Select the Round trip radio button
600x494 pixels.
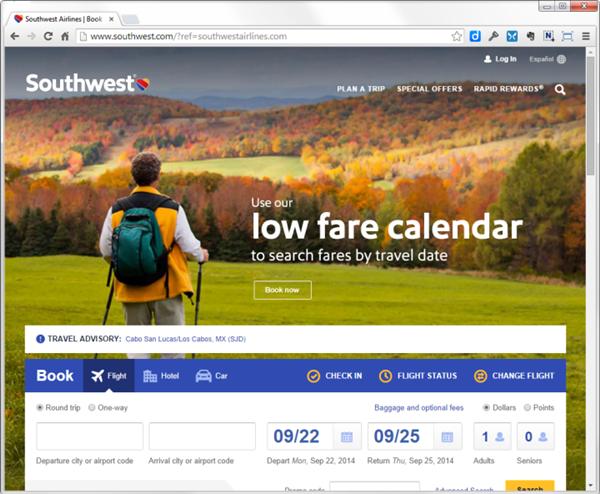[x=40, y=408]
